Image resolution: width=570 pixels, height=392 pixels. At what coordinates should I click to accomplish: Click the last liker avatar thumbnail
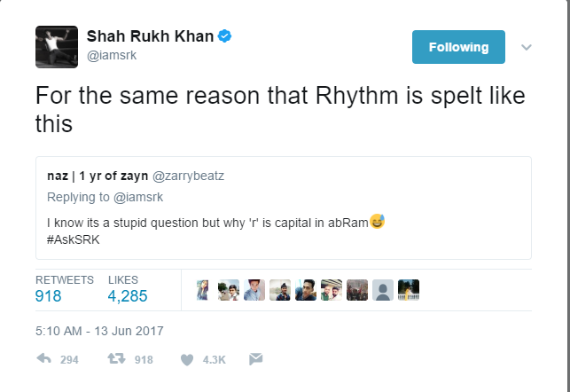(x=408, y=290)
